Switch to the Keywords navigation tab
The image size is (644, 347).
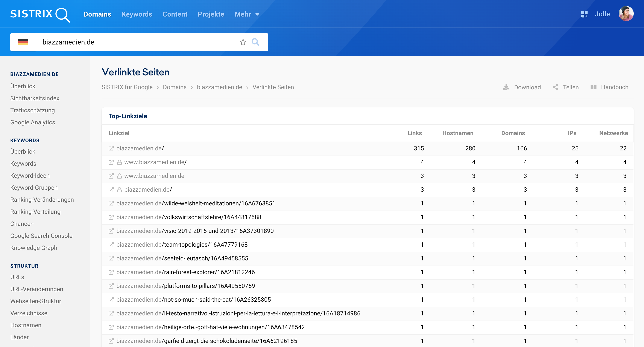(137, 14)
